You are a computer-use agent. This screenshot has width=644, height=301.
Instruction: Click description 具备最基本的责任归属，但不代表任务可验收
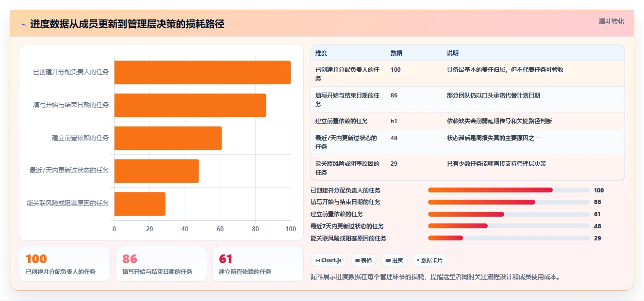[x=505, y=70]
